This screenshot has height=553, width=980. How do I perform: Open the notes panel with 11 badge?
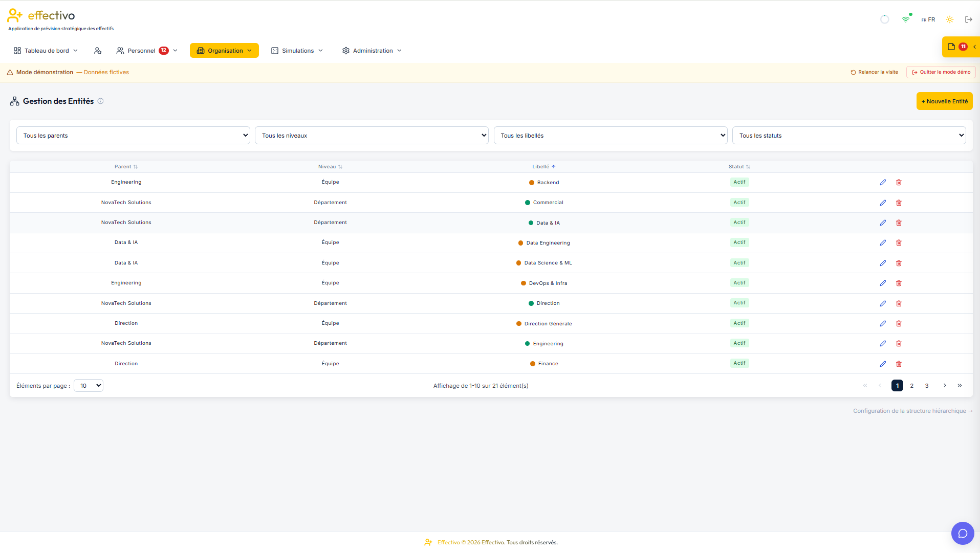961,47
